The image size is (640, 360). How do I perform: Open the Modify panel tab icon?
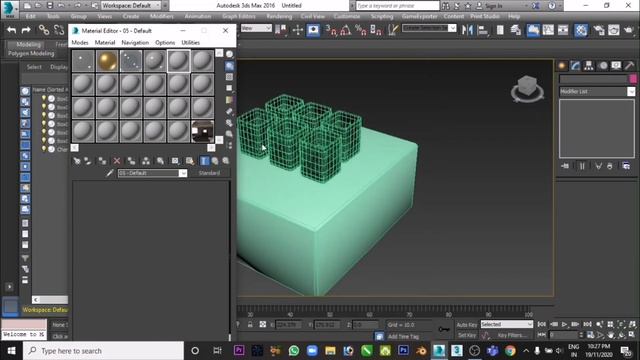click(576, 66)
